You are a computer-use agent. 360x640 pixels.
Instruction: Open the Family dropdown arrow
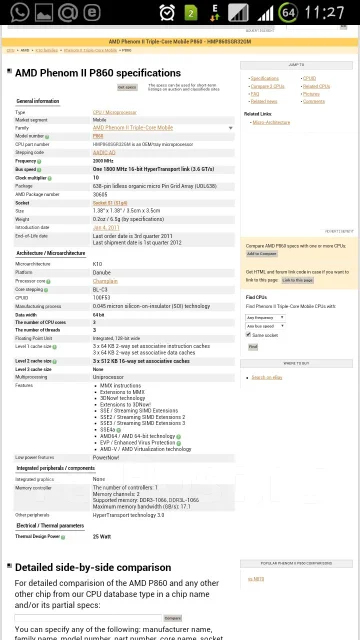pos(231,128)
